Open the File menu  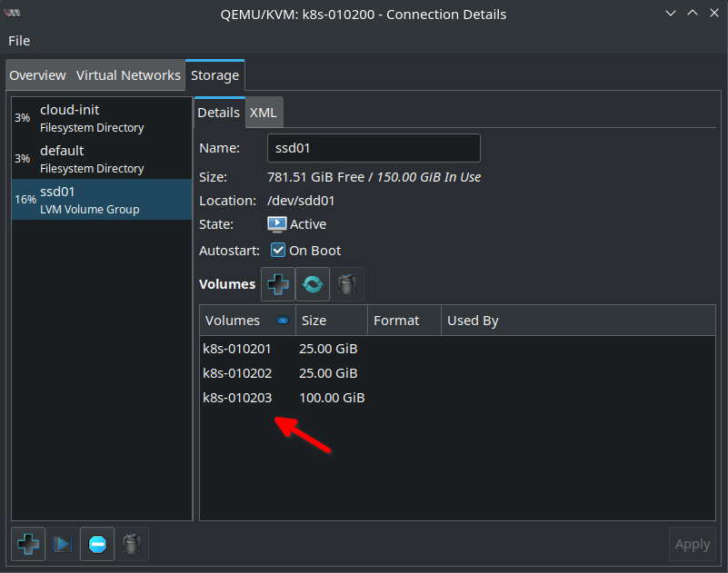pos(19,41)
